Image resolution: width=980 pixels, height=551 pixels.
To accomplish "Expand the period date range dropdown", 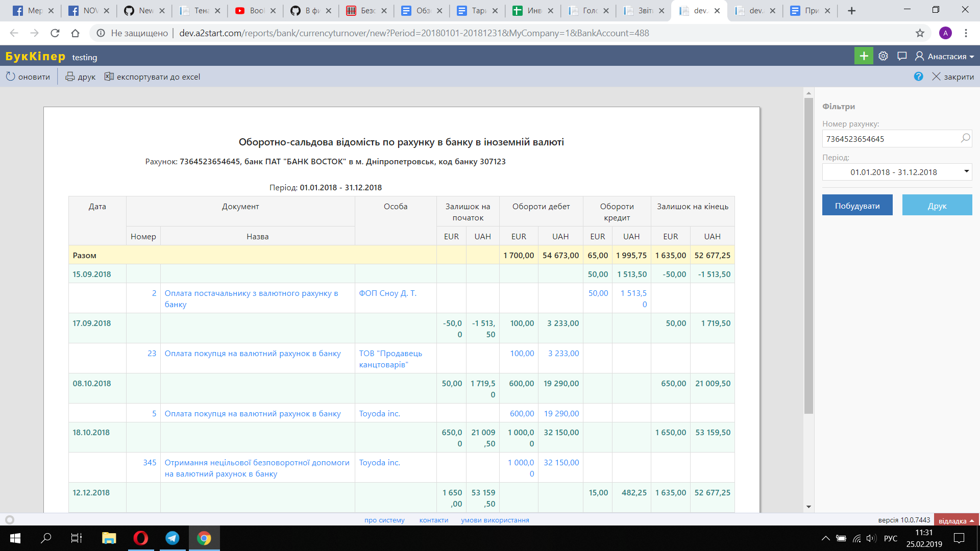I will 966,171.
